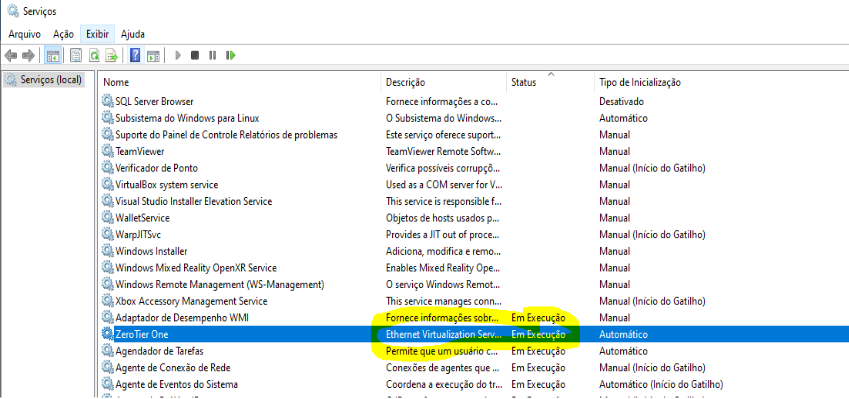849x399 pixels.
Task: Click the 'Objetos de hosts usados p...' description
Action: coord(442,218)
